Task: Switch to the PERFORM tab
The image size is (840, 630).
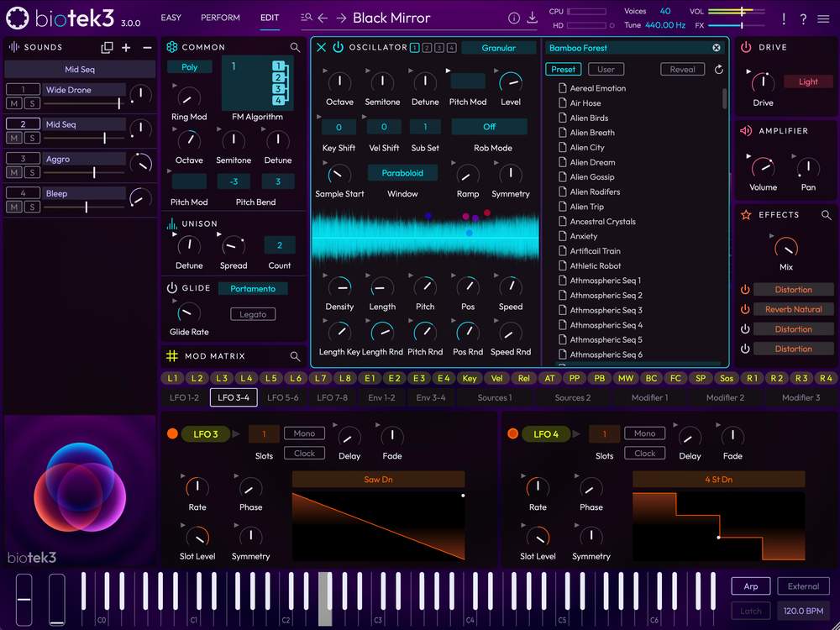Action: click(x=220, y=18)
